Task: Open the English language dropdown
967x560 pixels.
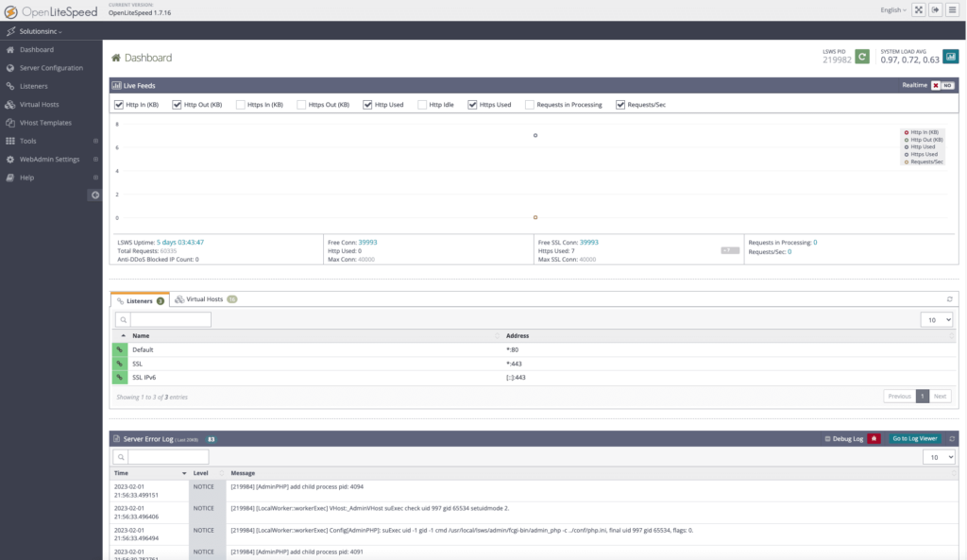Action: pos(893,9)
